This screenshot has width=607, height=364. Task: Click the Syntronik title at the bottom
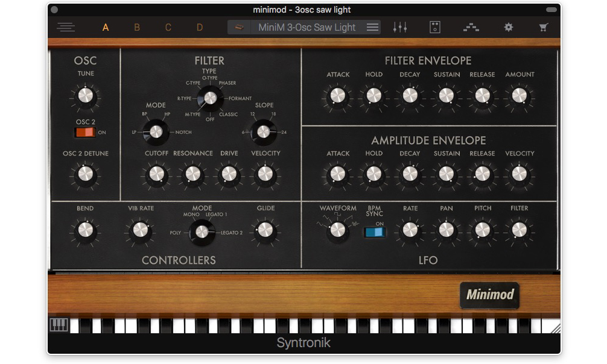coord(303,343)
